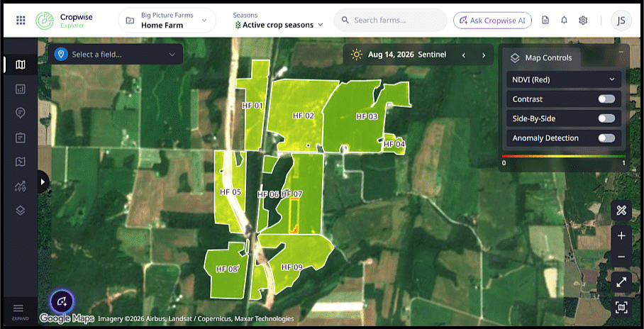Open the settings gear
Image resolution: width=644 pixels, height=329 pixels.
tap(583, 20)
